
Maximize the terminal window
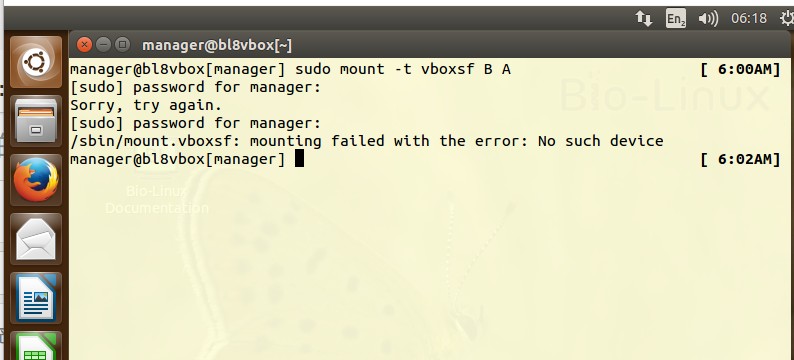[x=122, y=45]
